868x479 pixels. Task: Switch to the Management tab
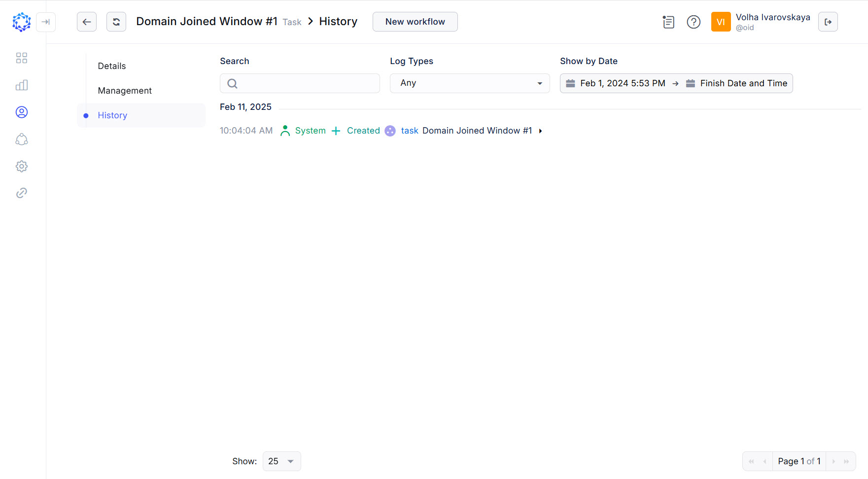125,91
